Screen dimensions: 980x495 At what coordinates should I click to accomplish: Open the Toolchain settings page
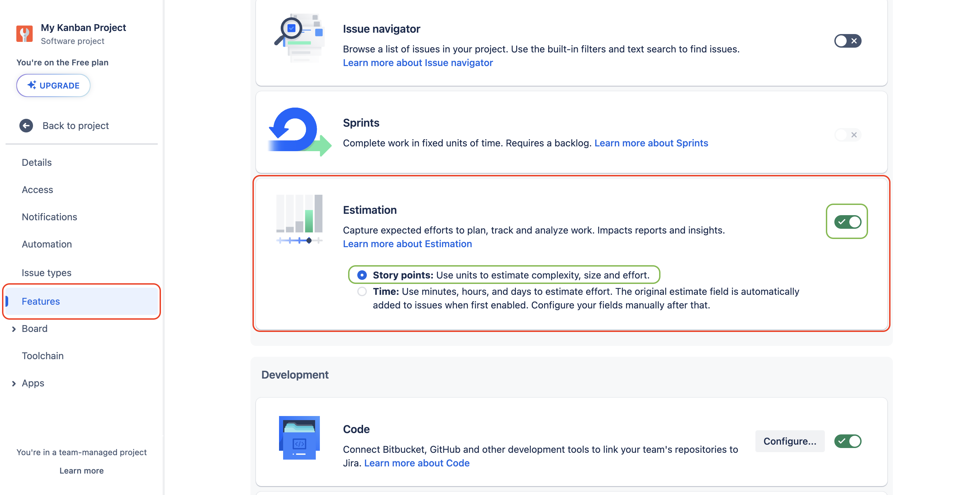pos(43,356)
